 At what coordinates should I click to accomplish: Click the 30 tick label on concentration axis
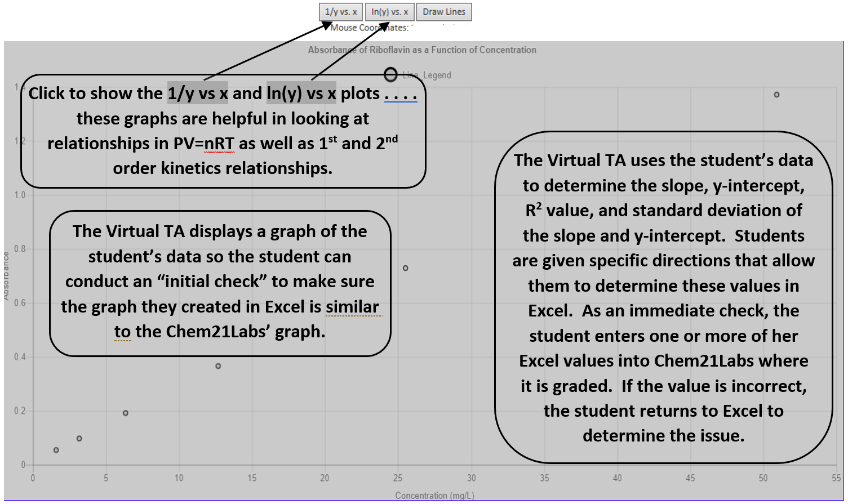click(x=471, y=478)
